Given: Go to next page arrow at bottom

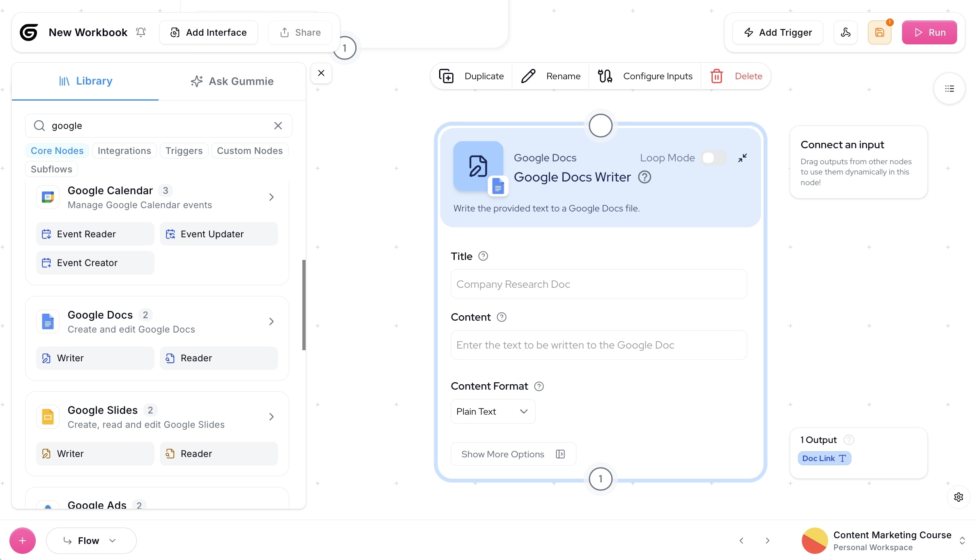Looking at the screenshot, I should (767, 541).
